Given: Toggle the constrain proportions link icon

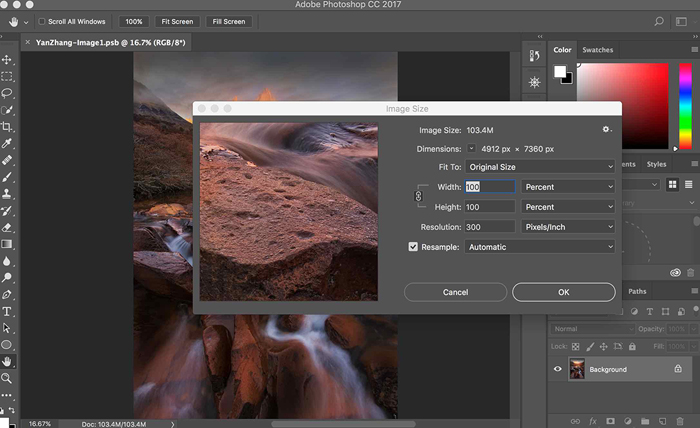Looking at the screenshot, I should pos(418,196).
